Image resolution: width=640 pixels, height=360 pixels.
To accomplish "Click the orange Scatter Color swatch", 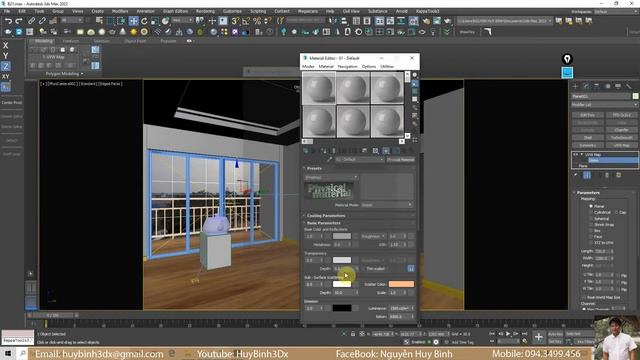I will [x=401, y=284].
